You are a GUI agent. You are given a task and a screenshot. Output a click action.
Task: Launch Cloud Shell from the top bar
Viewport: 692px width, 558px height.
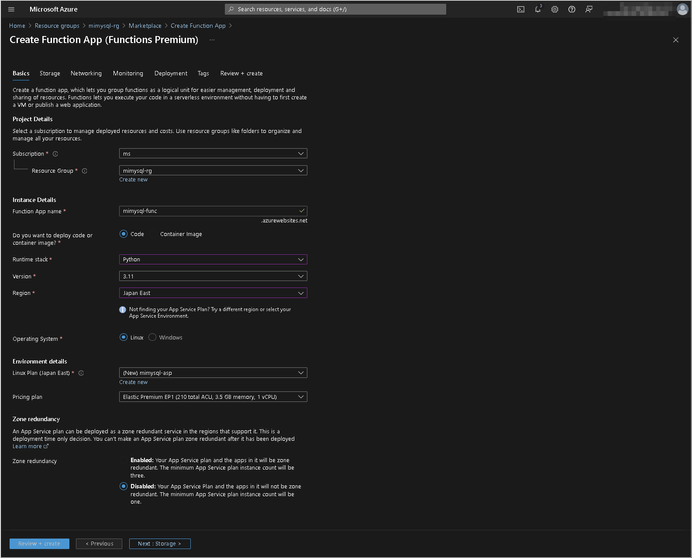[521, 9]
